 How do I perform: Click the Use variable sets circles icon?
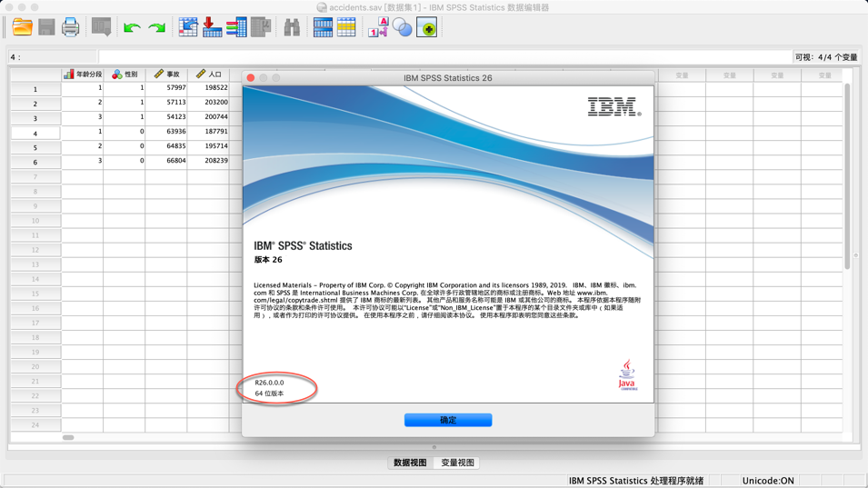(403, 27)
